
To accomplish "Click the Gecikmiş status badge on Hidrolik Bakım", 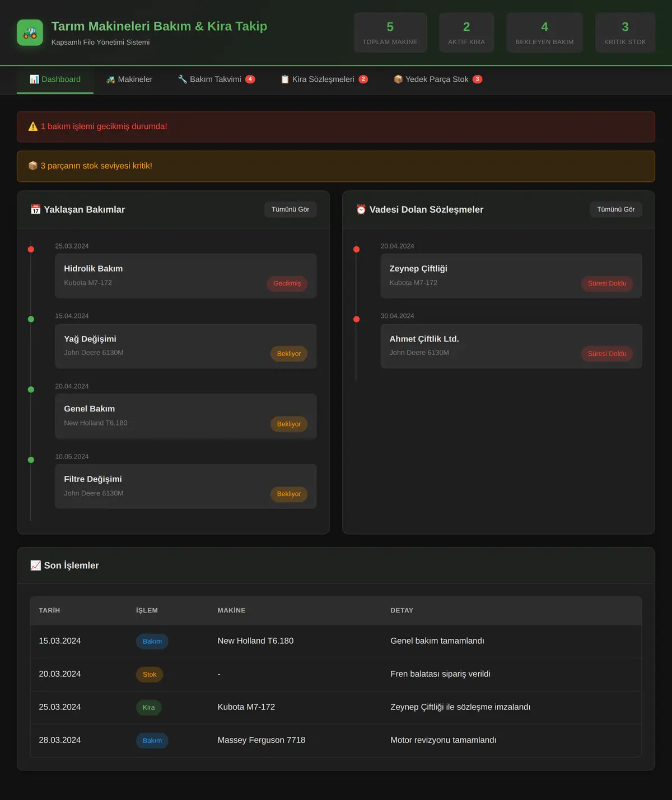I will pyautogui.click(x=287, y=283).
